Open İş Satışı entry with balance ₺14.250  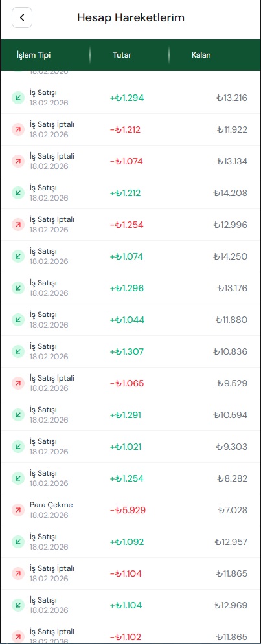click(130, 256)
